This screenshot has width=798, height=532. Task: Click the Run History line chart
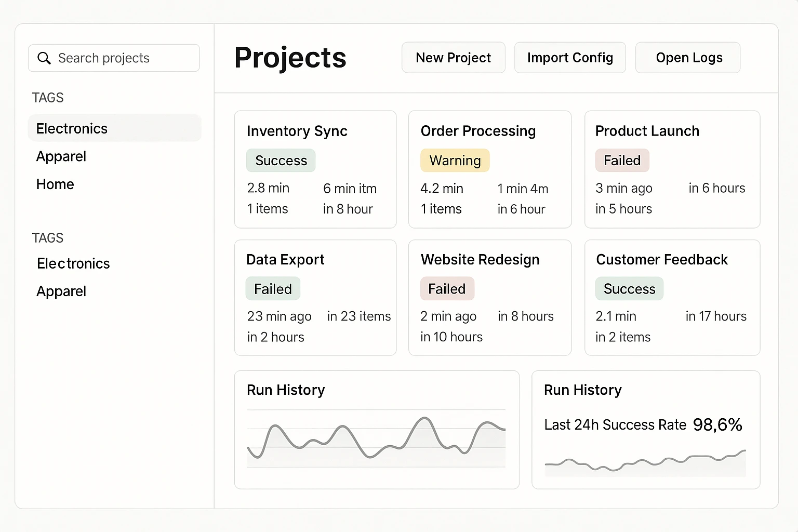[376, 439]
